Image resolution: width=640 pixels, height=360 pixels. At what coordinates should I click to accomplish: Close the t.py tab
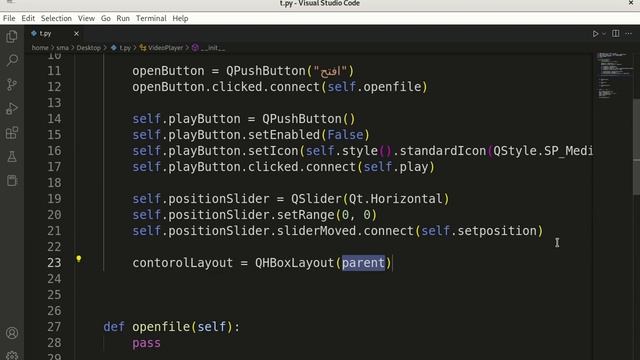click(76, 33)
